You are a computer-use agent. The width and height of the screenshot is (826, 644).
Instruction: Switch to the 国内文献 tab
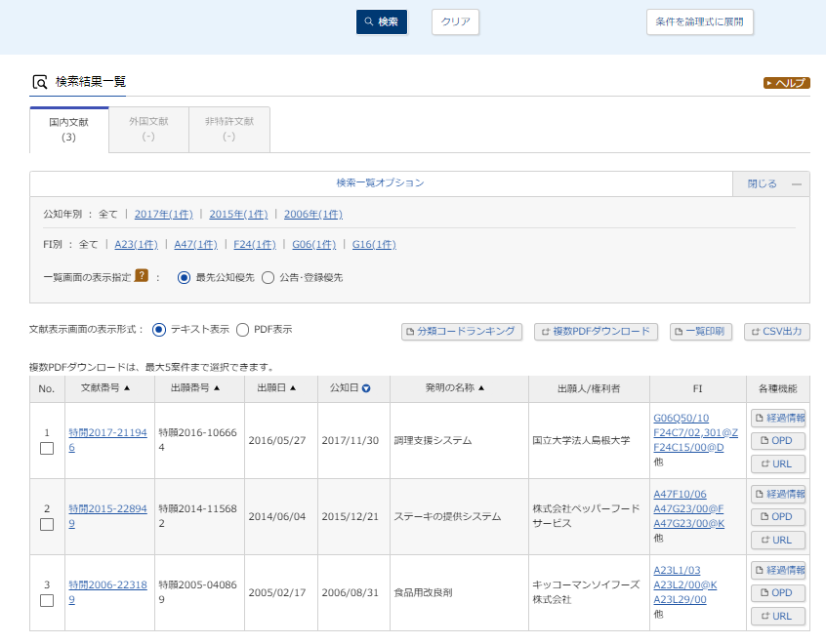tap(69, 130)
